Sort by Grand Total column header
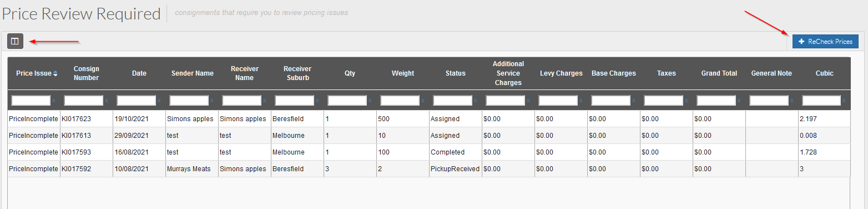The image size is (868, 209). (719, 73)
